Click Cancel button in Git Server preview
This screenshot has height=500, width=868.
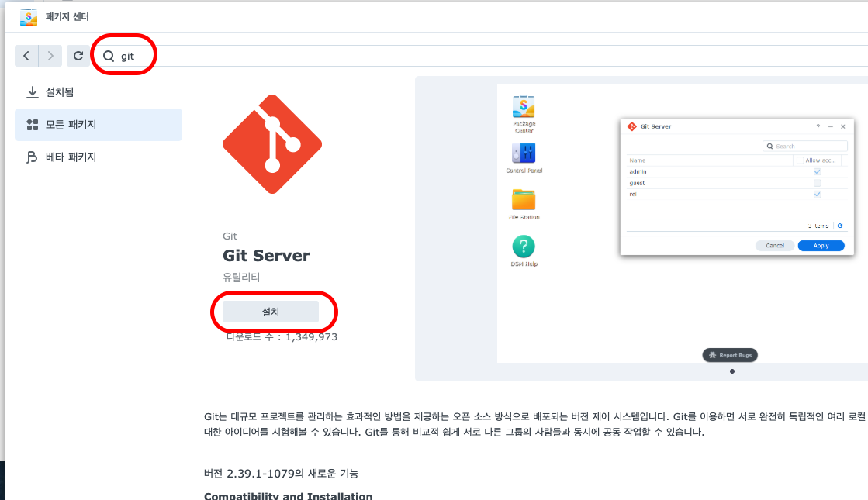(x=775, y=246)
